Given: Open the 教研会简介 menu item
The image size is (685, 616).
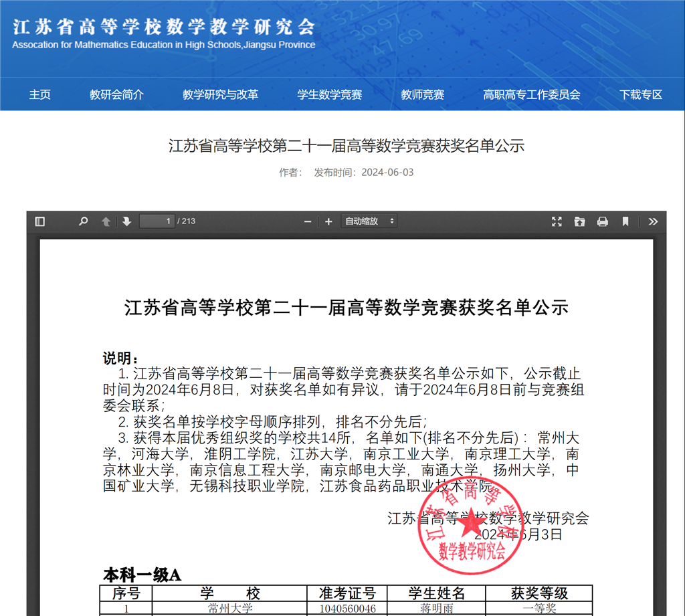Looking at the screenshot, I should click(116, 94).
